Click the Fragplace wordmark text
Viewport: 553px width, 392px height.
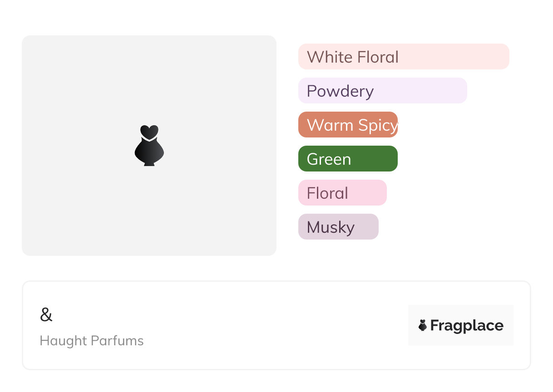467,325
